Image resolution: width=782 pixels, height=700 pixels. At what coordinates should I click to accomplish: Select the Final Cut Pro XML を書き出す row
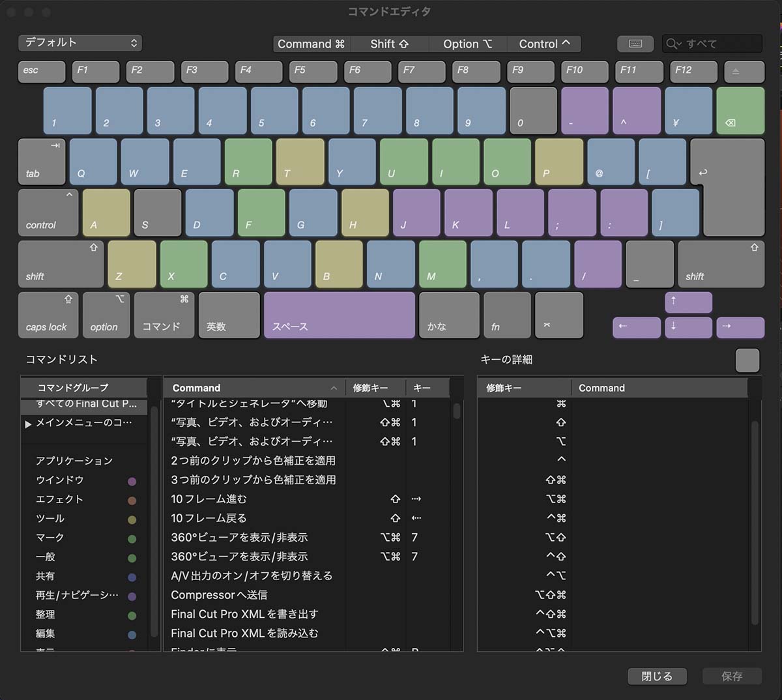[x=308, y=615]
